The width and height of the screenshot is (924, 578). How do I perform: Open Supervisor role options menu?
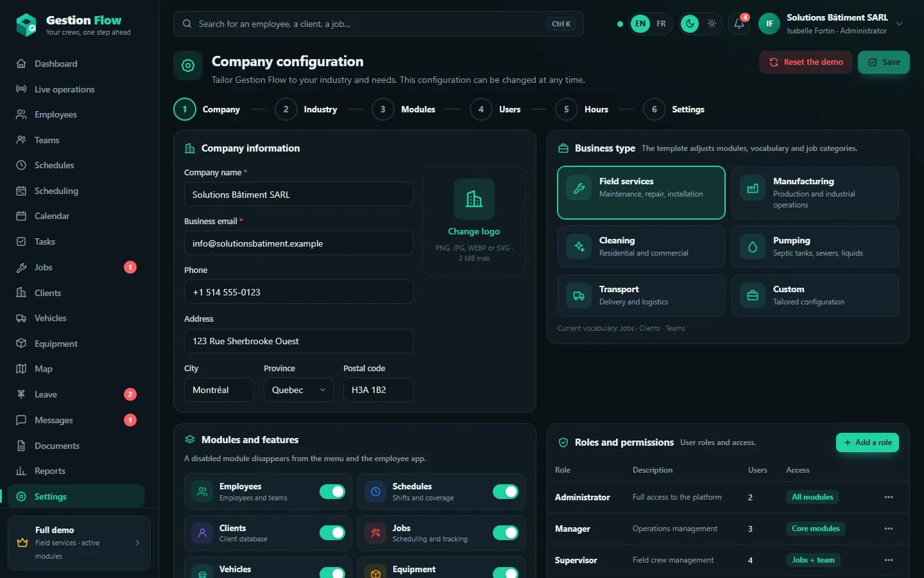point(889,560)
